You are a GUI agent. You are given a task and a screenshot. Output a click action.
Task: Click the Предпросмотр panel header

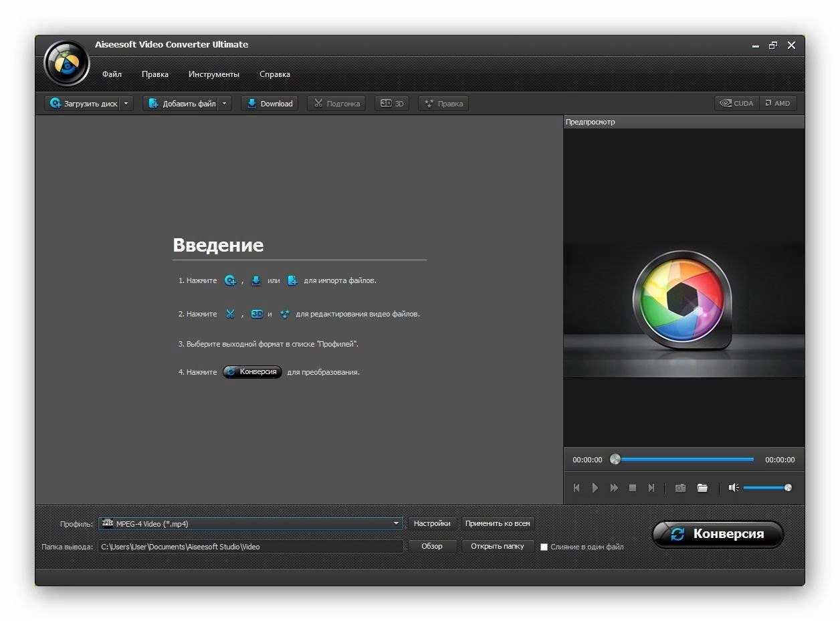(x=684, y=122)
